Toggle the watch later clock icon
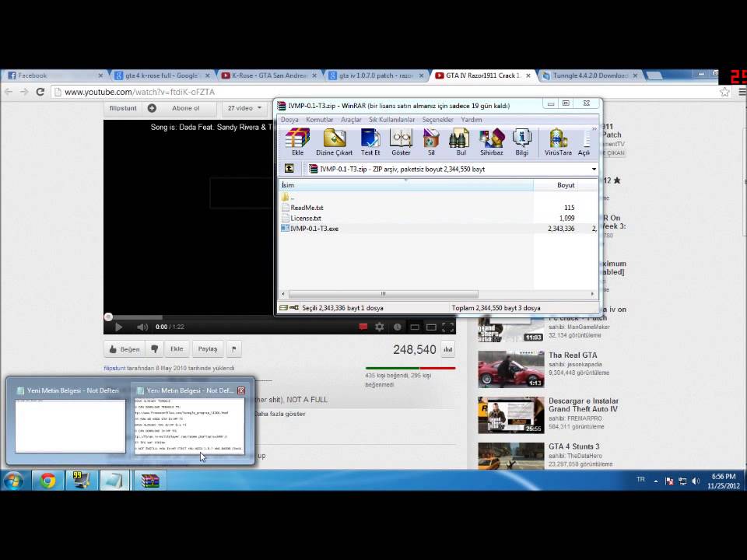Viewport: 747px width, 560px height. click(x=398, y=327)
